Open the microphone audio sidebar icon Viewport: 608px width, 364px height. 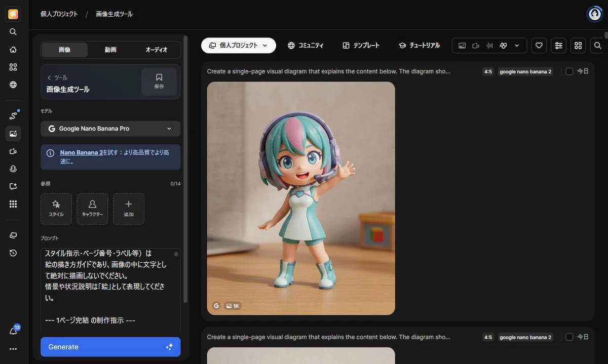coord(13,169)
